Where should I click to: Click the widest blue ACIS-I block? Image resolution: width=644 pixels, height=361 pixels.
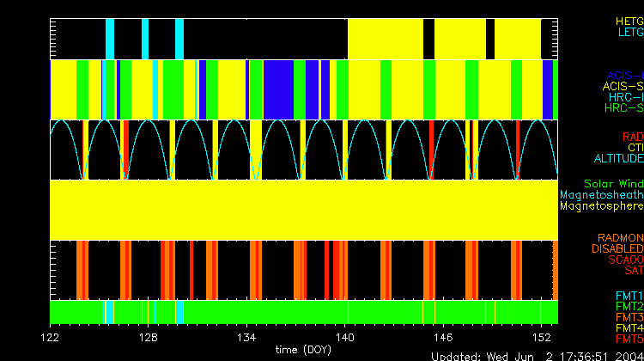tap(280, 89)
